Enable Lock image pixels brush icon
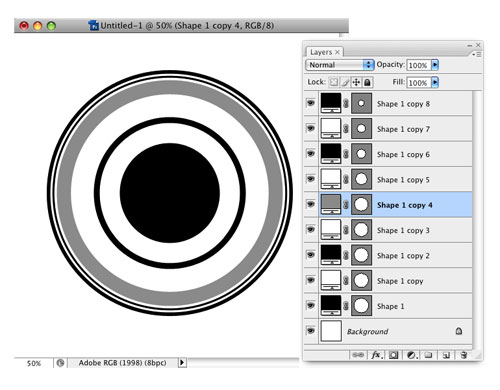Viewport: 500px width, 390px height. (x=345, y=82)
